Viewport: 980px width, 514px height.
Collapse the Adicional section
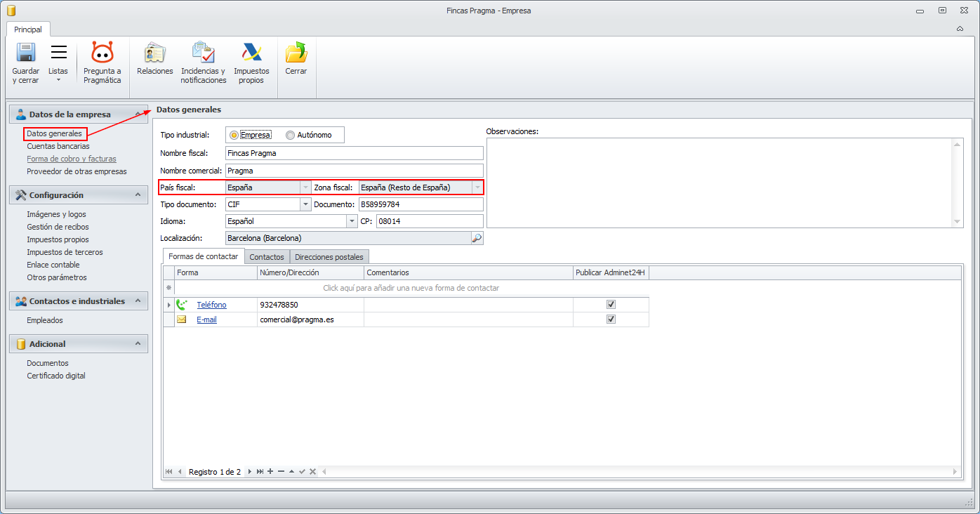pyautogui.click(x=138, y=344)
